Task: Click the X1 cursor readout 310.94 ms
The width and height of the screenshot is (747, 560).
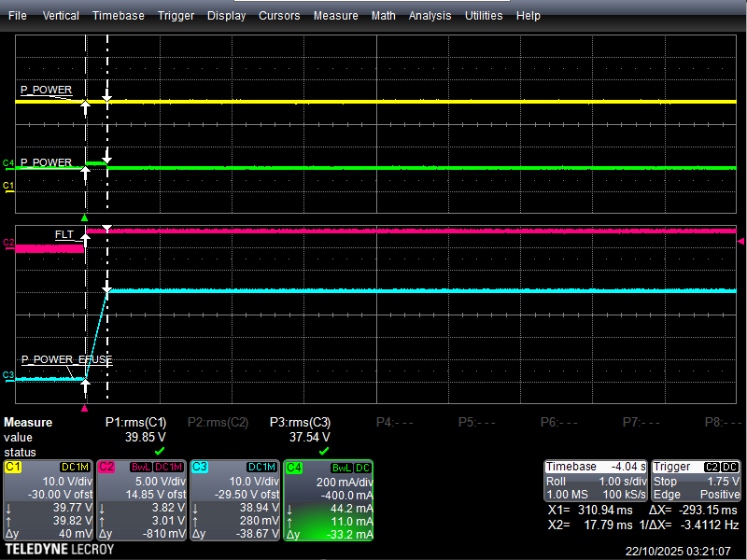Action: pos(590,510)
